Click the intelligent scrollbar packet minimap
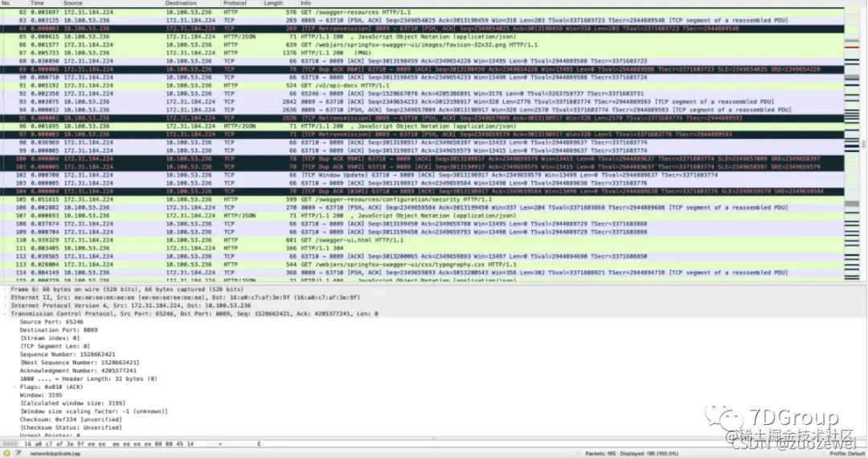 (852, 145)
